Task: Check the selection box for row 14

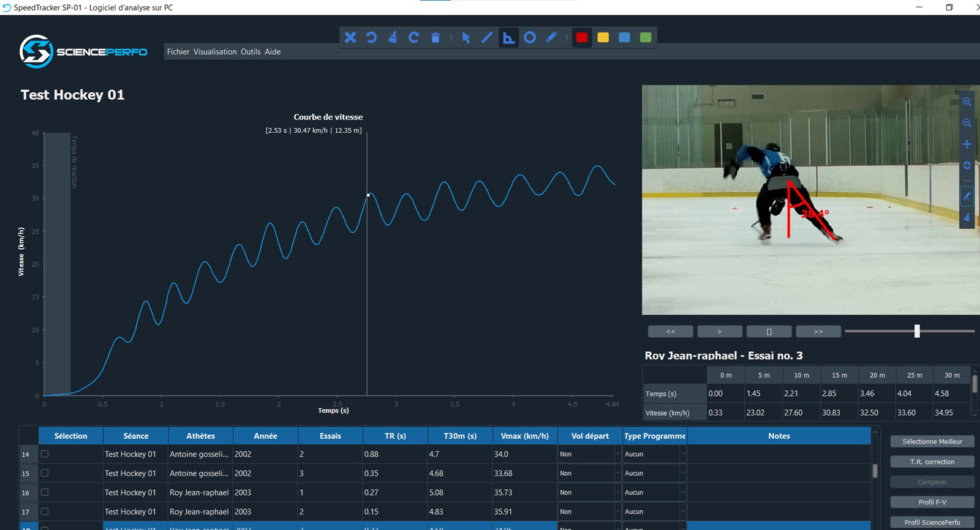Action: pyautogui.click(x=45, y=454)
